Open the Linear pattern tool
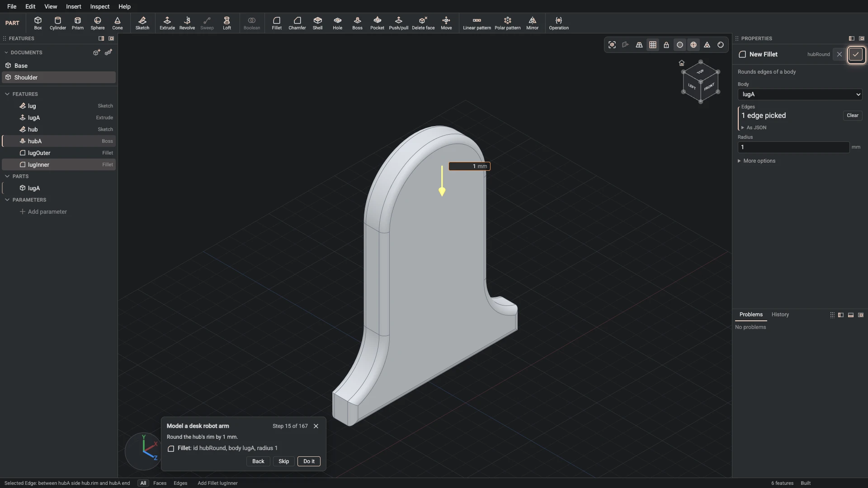This screenshot has width=868, height=488. (x=477, y=23)
